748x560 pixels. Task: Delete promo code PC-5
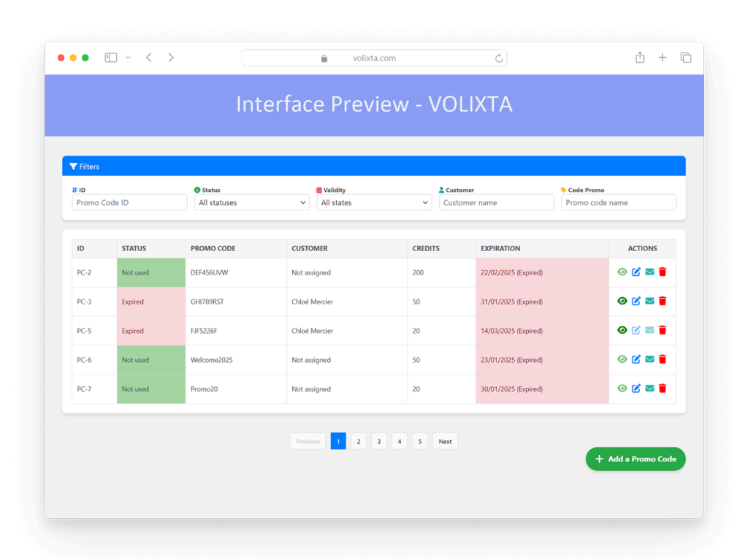click(663, 330)
